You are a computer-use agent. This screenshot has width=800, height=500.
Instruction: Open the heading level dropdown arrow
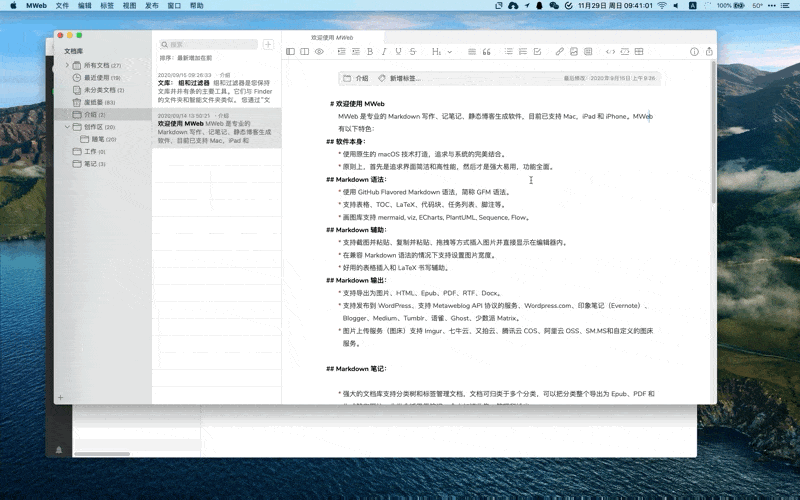pos(449,52)
